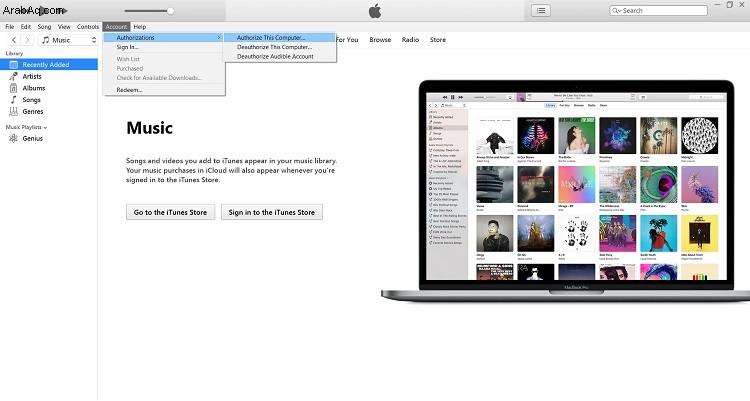The height and width of the screenshot is (401, 750).
Task: Select Genius label in sidebar
Action: 33,138
